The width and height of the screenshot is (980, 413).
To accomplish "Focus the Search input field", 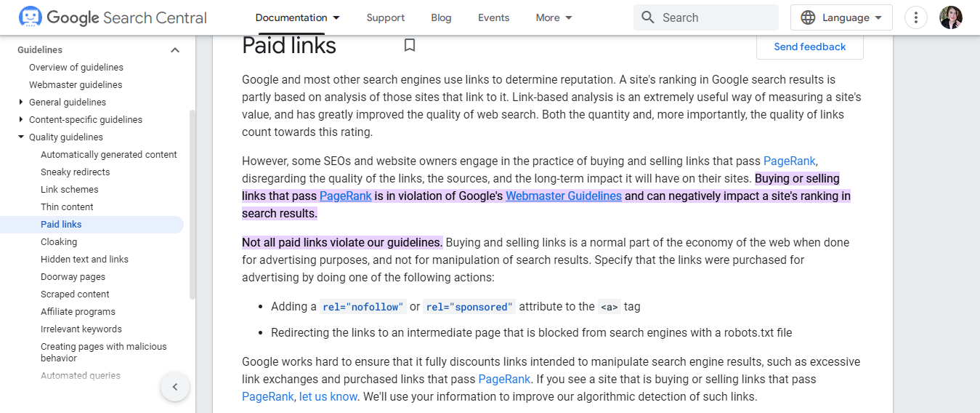I will (716, 17).
